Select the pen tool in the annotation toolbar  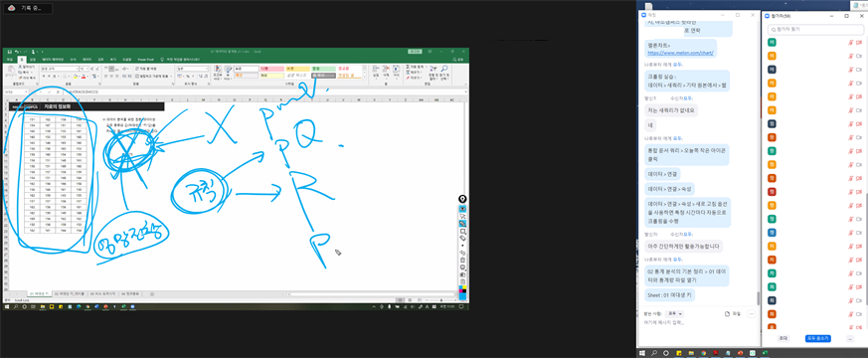[x=462, y=224]
